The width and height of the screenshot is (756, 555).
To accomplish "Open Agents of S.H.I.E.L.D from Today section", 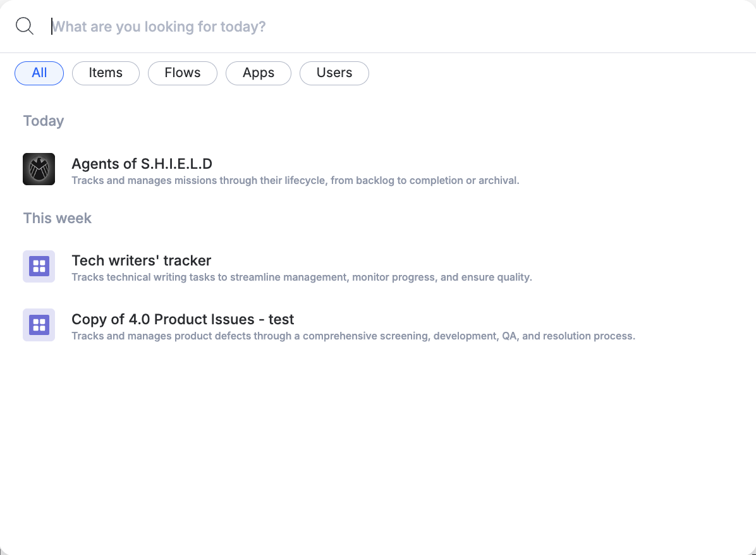I will point(142,163).
